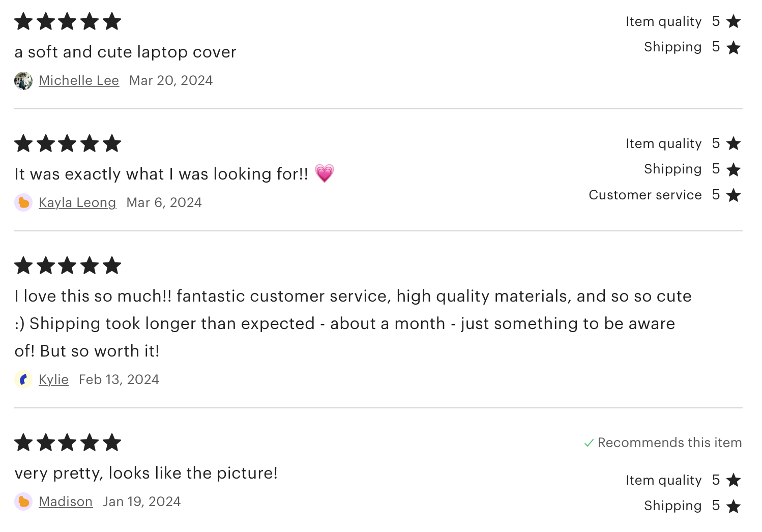Click the 'a soft and cute laptop cover' text

click(125, 52)
